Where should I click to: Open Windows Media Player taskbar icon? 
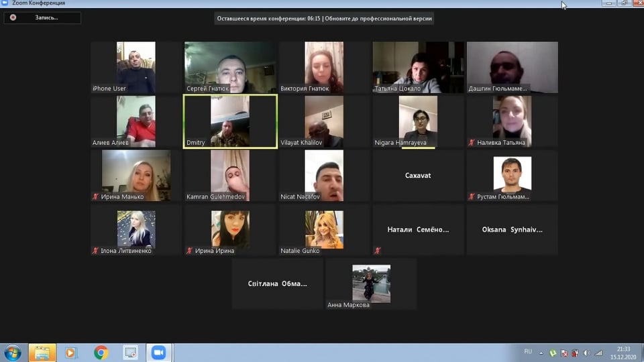[71, 353]
